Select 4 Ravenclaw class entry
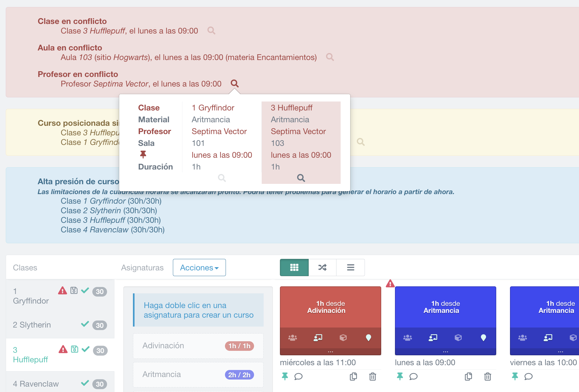The width and height of the screenshot is (579, 392). tap(36, 384)
